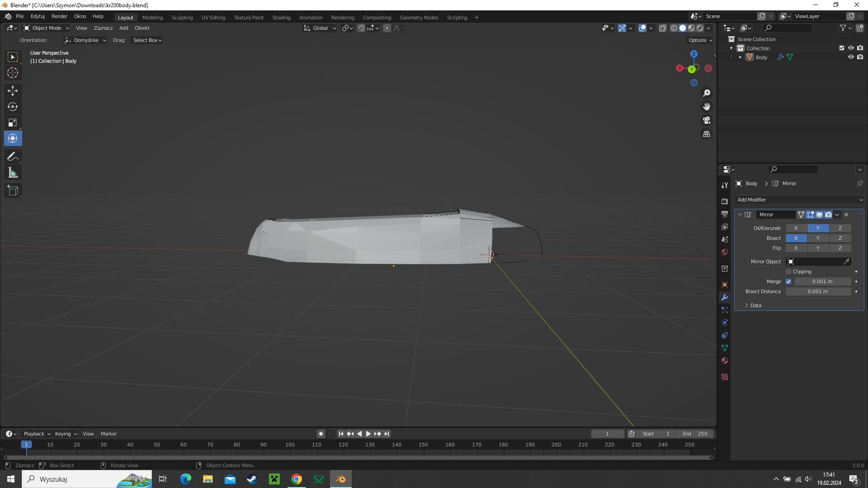868x488 pixels.
Task: Open the Physics properties tab
Action: pyautogui.click(x=725, y=323)
